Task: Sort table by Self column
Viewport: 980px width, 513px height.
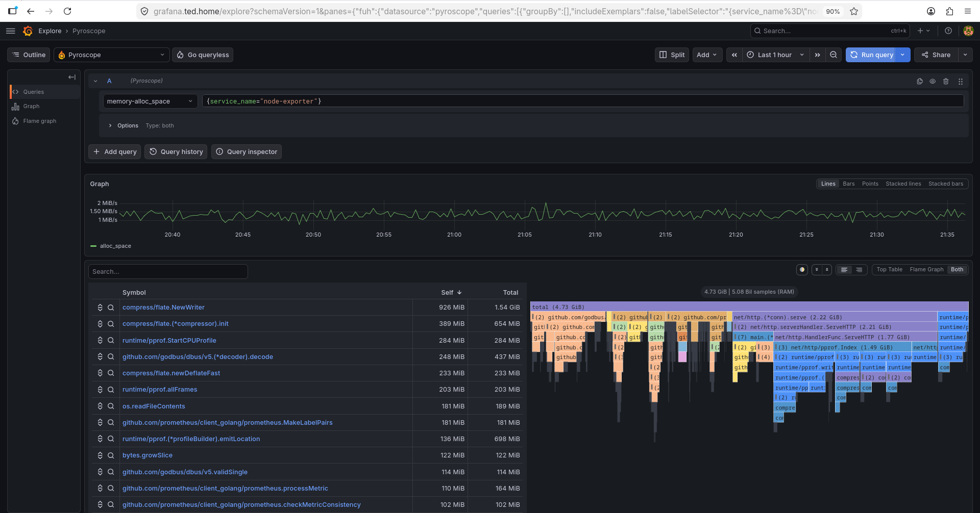Action: 451,293
